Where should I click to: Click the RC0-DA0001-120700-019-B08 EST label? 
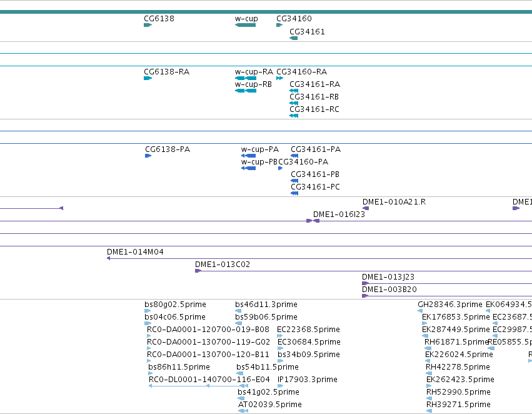coord(208,330)
